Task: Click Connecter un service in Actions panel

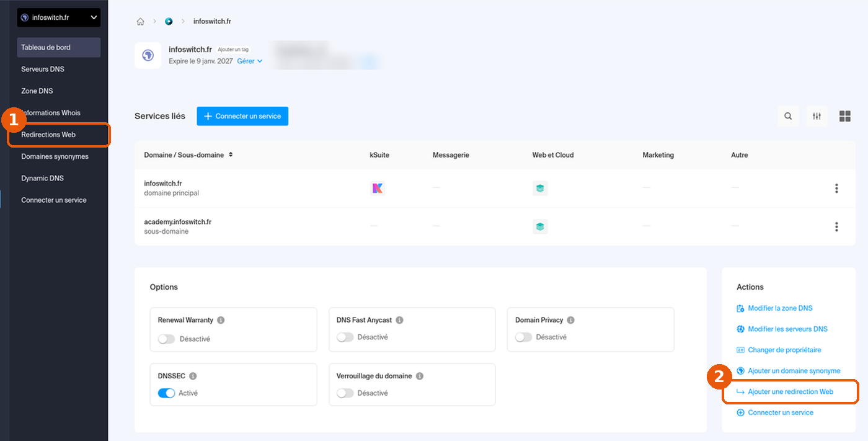Action: click(774, 412)
